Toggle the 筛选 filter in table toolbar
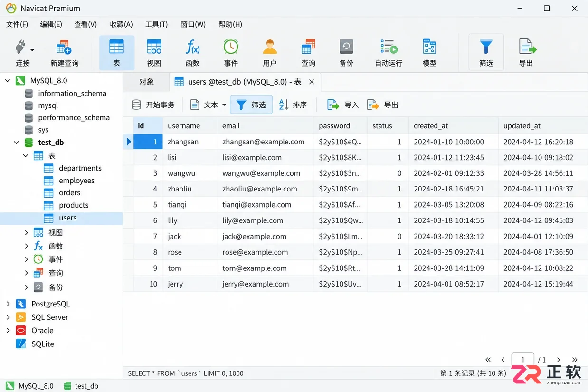Viewport: 588px width, 392px height. 251,105
